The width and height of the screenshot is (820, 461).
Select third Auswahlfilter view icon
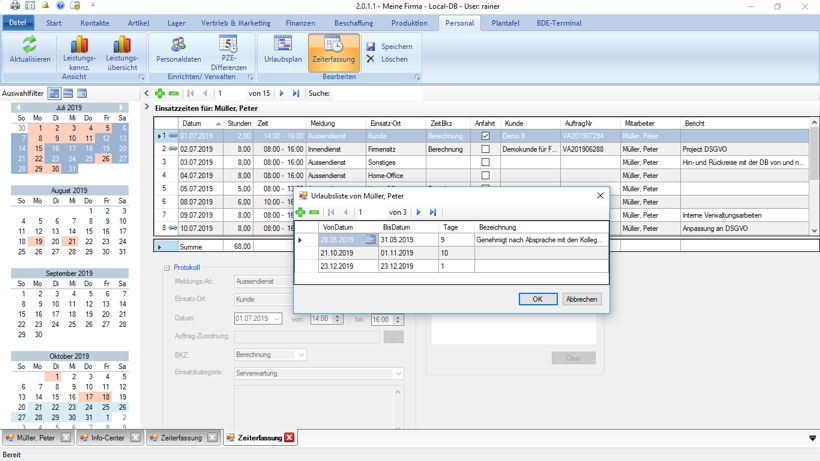(82, 94)
